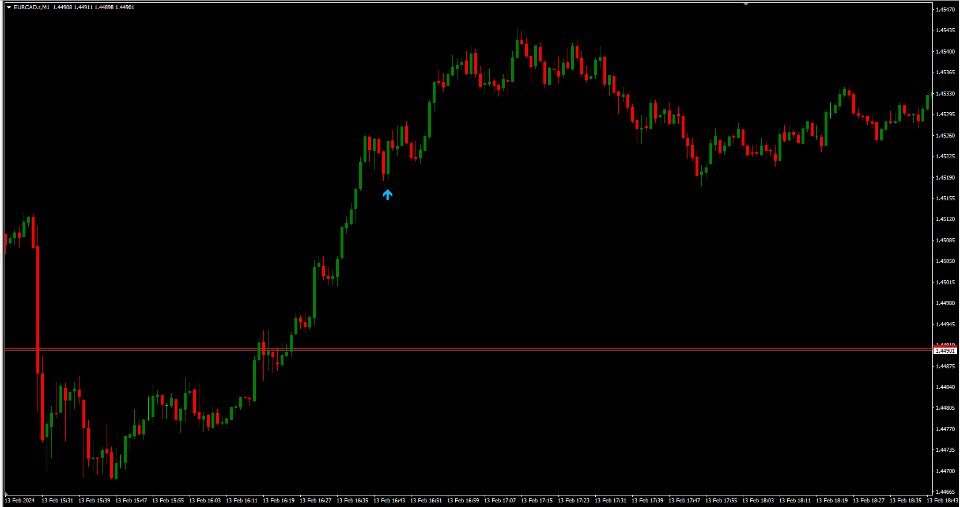The width and height of the screenshot is (960, 507).
Task: Click the '13 Feb 16:59' time label
Action: (x=463, y=500)
